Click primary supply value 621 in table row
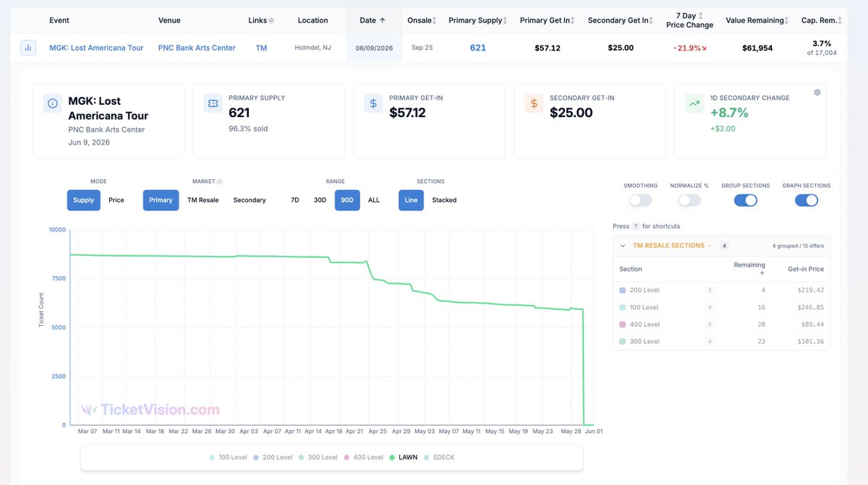 (478, 48)
